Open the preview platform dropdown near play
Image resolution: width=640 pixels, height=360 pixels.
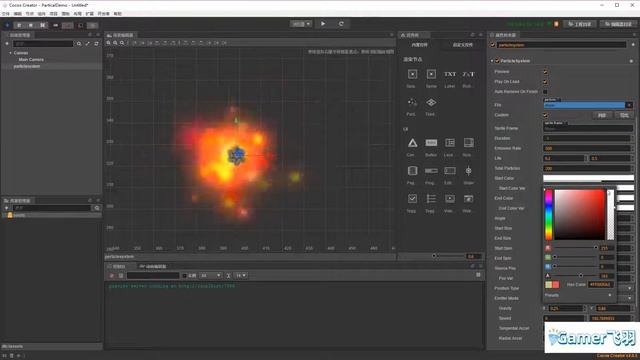coord(301,24)
